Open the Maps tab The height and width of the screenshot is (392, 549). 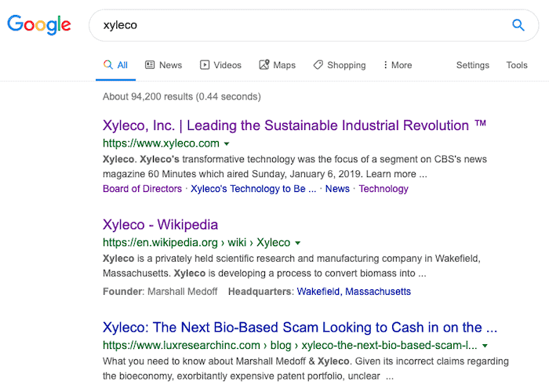(x=278, y=65)
